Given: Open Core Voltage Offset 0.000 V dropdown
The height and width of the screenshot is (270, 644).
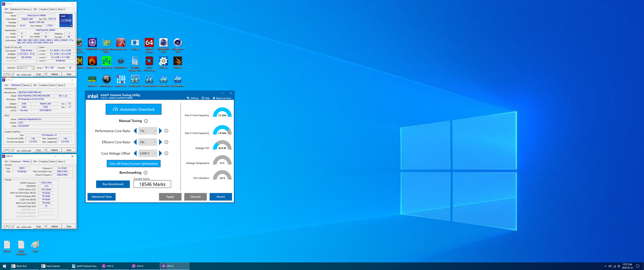Looking at the screenshot, I should 148,153.
